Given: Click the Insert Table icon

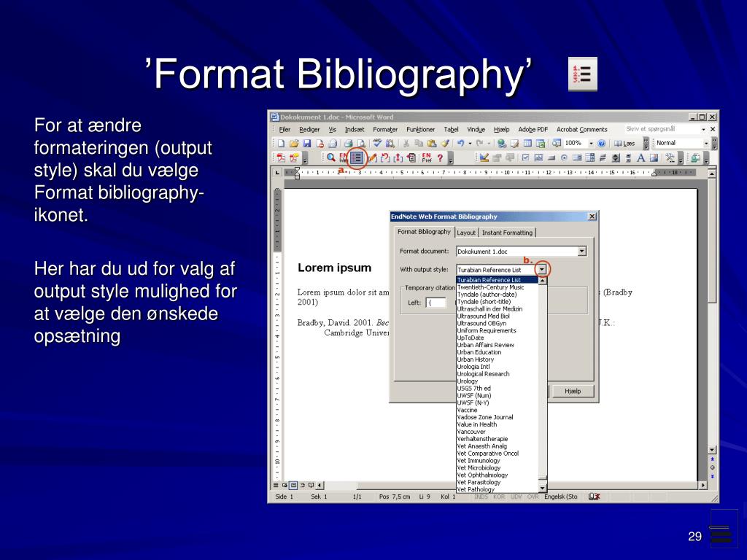Looking at the screenshot, I should click(528, 143).
